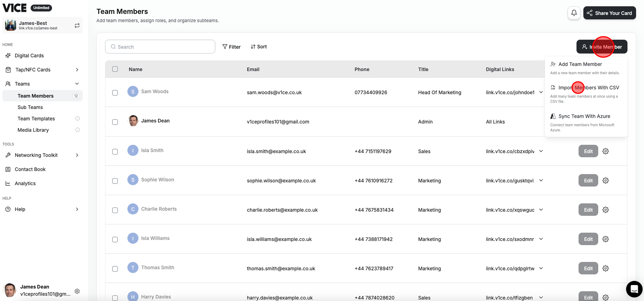Click the Share Your Card button
This screenshot has width=644, height=301.
[609, 13]
